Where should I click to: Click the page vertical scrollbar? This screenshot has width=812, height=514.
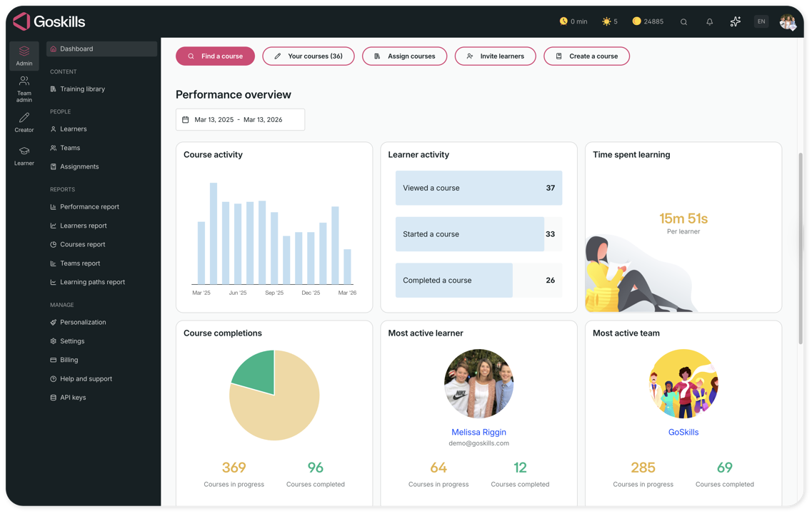pyautogui.click(x=801, y=248)
